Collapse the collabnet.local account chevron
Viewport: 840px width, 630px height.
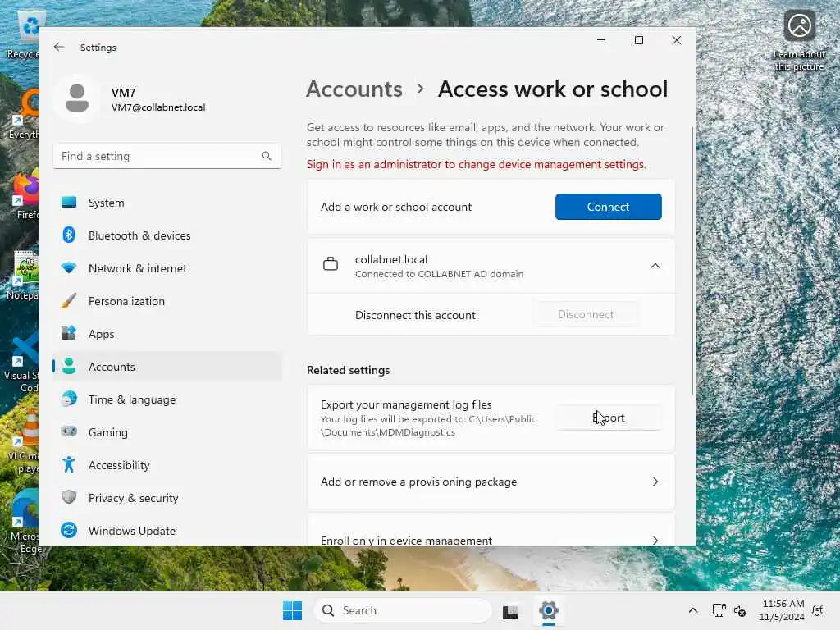coord(655,266)
